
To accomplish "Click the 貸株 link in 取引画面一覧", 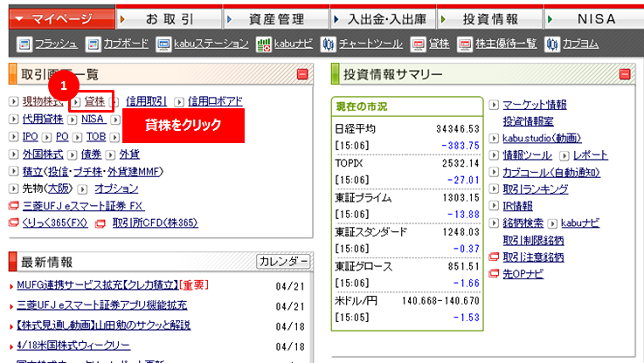I will point(94,101).
